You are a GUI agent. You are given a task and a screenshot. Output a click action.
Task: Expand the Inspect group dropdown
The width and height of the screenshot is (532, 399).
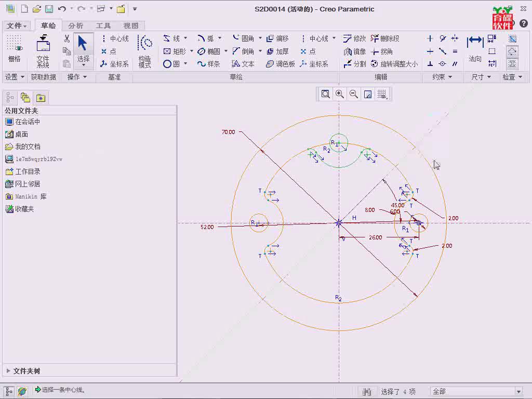pos(512,77)
